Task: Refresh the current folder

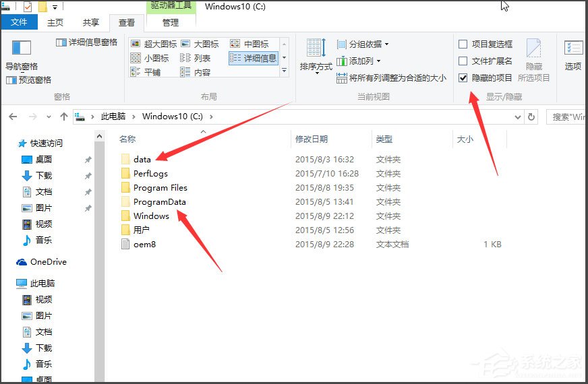Action: (531, 117)
